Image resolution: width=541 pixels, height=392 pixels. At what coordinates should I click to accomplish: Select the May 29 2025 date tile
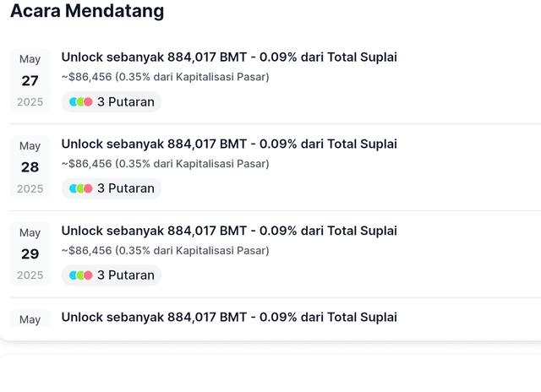click(30, 254)
